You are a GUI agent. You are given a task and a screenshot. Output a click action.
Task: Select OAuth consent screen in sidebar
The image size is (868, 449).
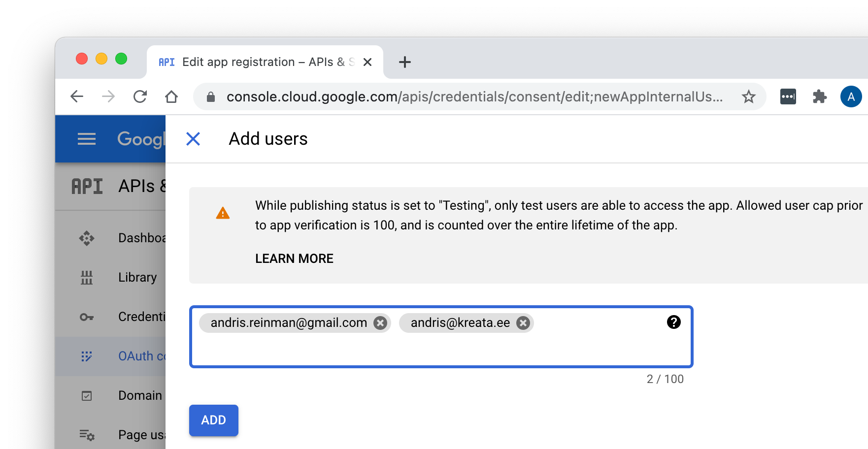point(139,356)
